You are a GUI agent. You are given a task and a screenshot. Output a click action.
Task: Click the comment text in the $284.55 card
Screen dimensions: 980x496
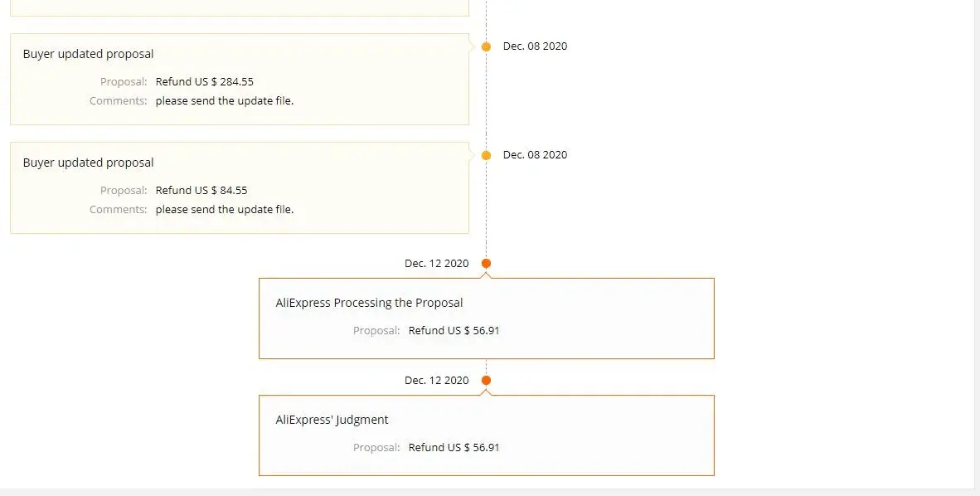pyautogui.click(x=224, y=101)
